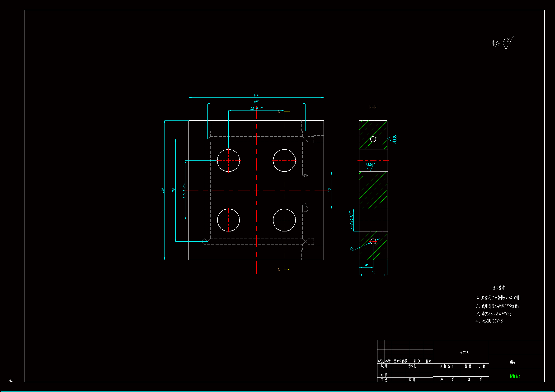Click the 145 overall width dimension text
The width and height of the screenshot is (555, 392).
click(256, 96)
